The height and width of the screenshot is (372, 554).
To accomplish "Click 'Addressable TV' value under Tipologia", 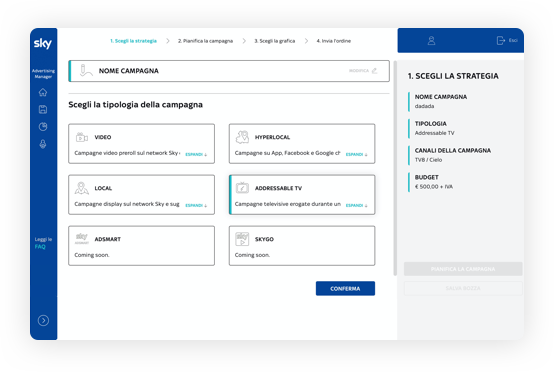I will click(x=435, y=133).
